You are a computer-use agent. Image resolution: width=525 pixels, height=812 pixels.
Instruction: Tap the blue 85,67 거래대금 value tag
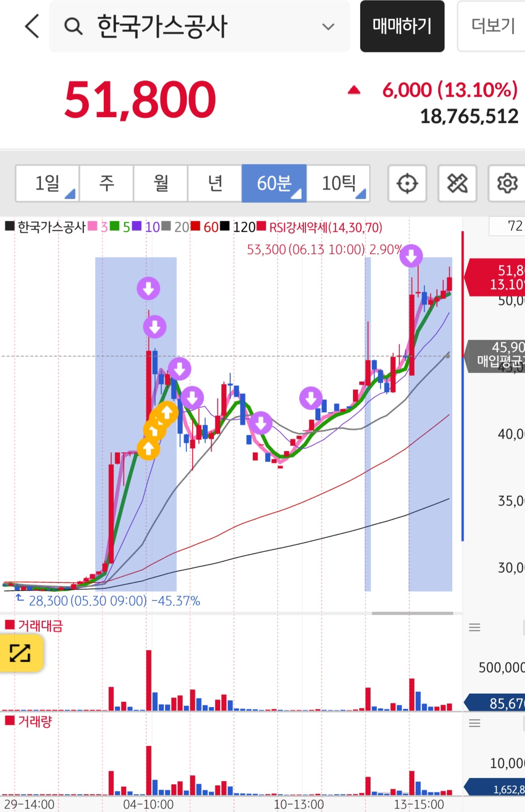pyautogui.click(x=495, y=703)
